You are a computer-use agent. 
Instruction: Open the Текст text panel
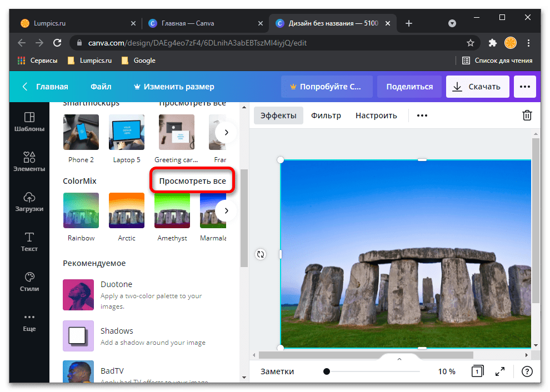[29, 242]
